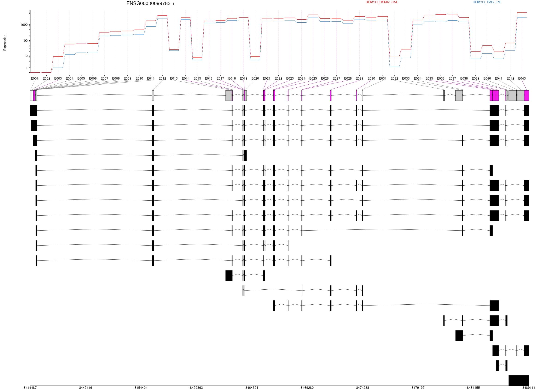Viewport: 554px width, 392px height.
Task: Click exon bin label E004
Action: (69, 78)
